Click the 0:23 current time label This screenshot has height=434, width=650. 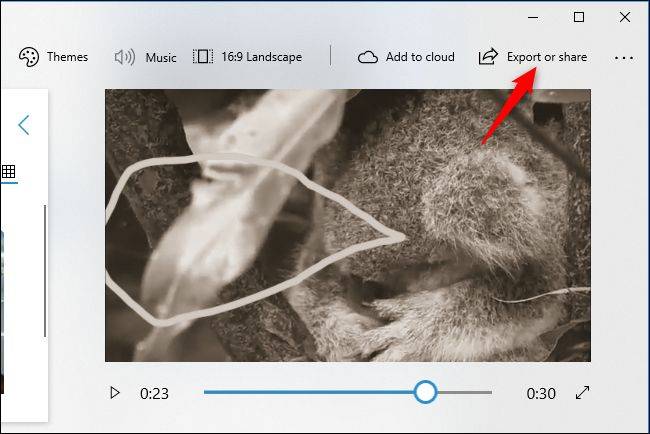154,393
